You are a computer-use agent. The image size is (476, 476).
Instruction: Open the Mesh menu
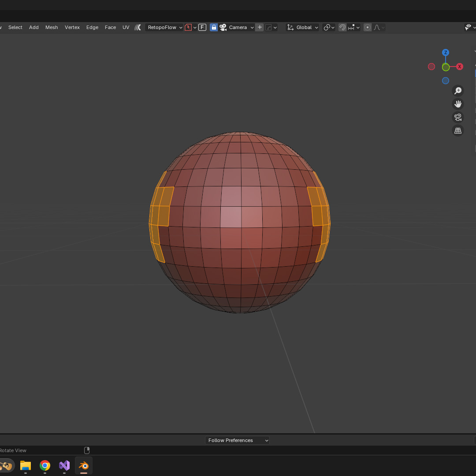point(52,27)
